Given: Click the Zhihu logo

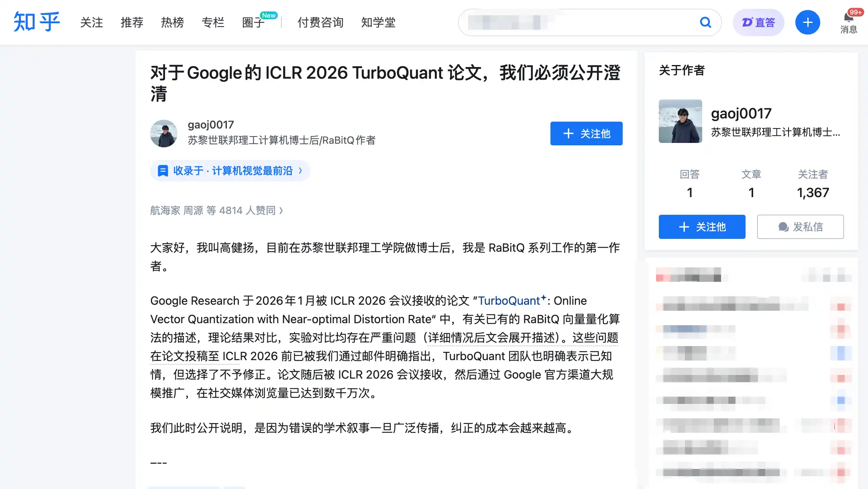Looking at the screenshot, I should coord(36,22).
